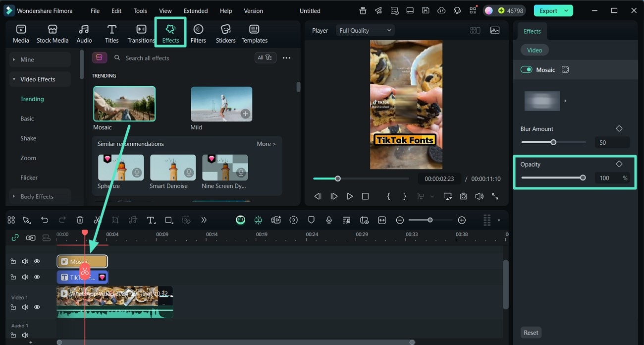Take a snapshot of the preview

pyautogui.click(x=463, y=196)
